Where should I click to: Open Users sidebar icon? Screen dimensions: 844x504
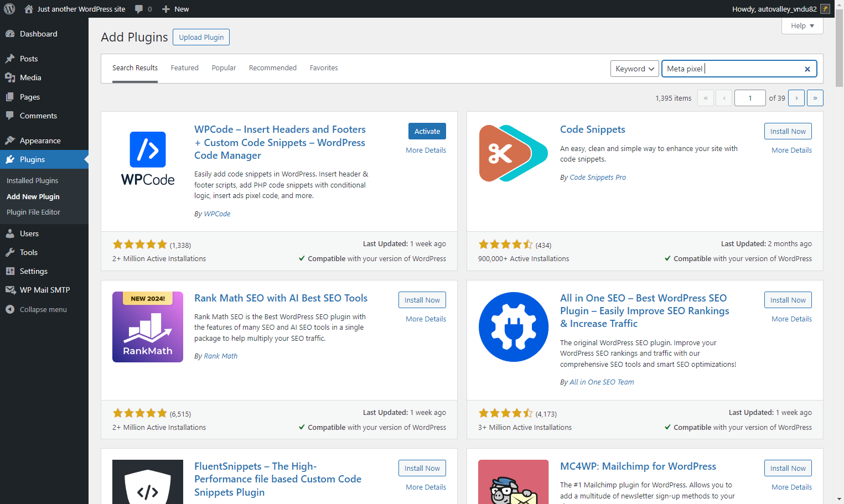tap(10, 233)
